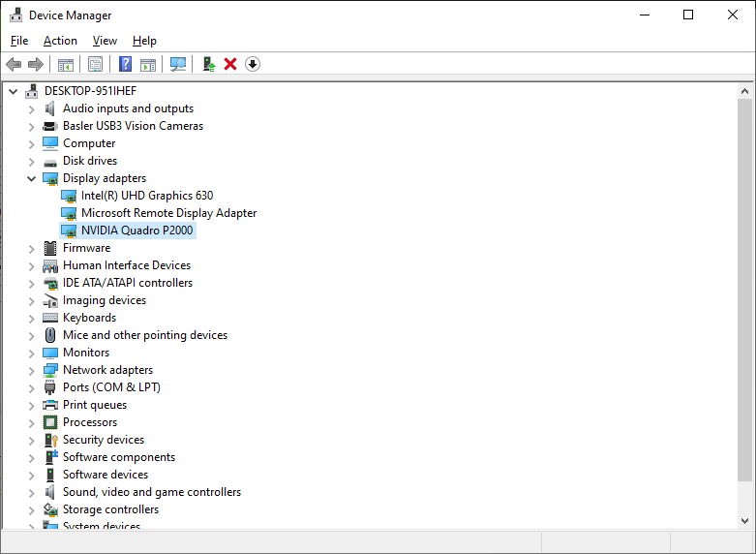
Task: Select Intel(R) UHD Graphics 630 device
Action: [146, 196]
